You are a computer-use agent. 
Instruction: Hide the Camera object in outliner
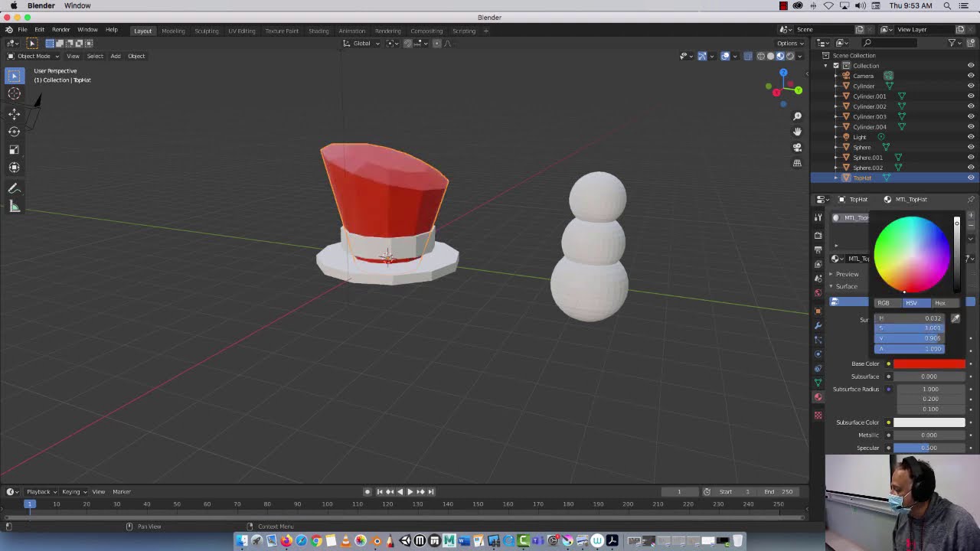(971, 76)
